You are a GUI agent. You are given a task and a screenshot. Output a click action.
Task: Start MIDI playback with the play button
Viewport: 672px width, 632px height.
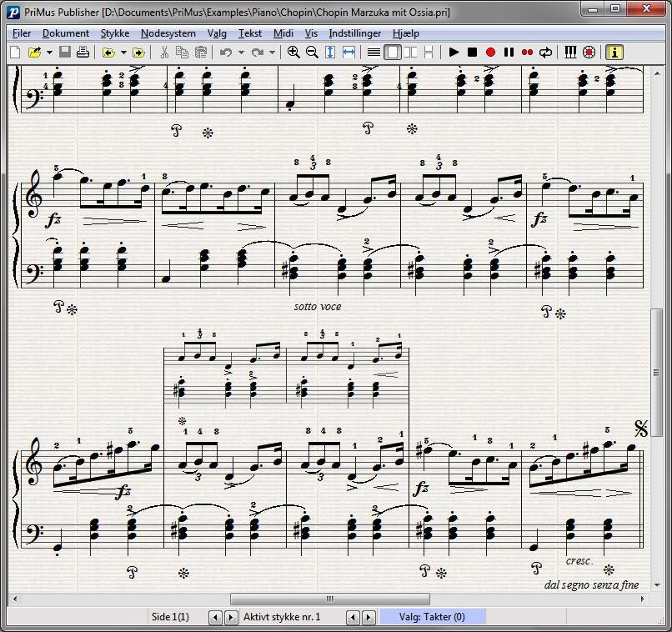click(454, 53)
